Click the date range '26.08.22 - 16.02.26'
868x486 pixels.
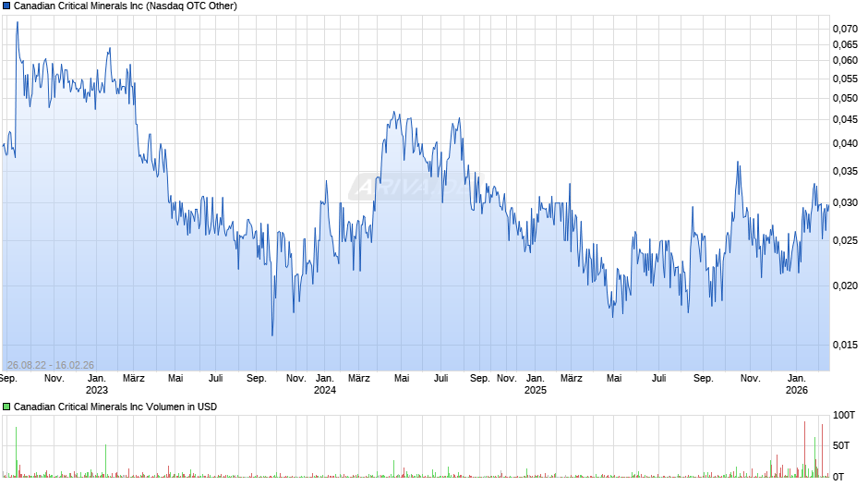point(51,365)
